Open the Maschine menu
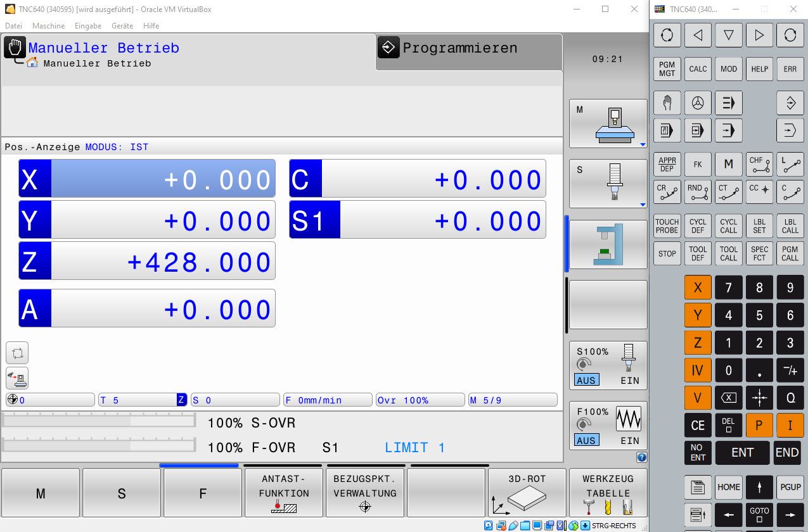 49,26
